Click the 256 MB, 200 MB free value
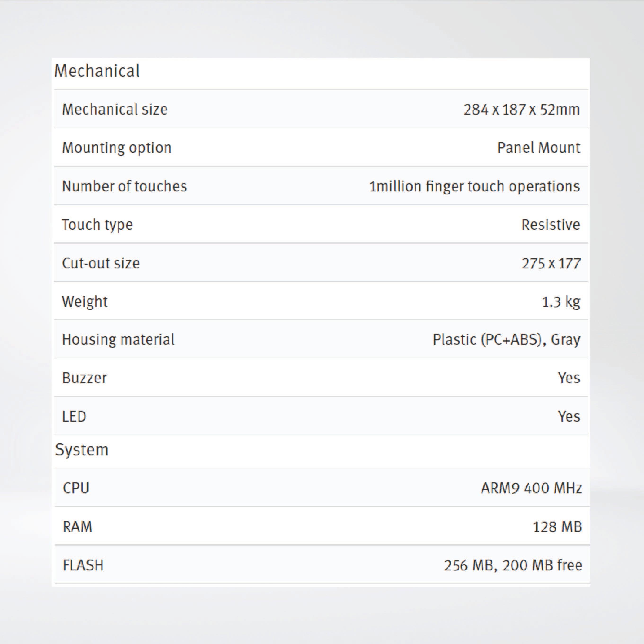The width and height of the screenshot is (644, 644). point(513,565)
